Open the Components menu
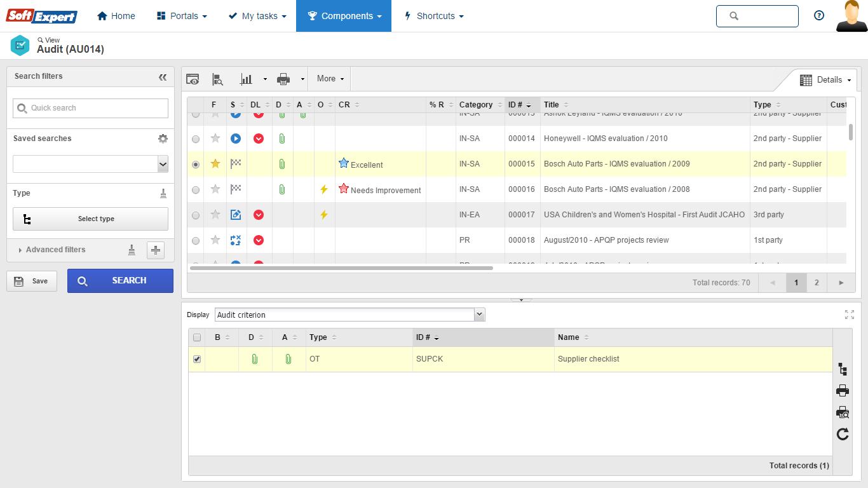Viewport: 868px width, 488px height. click(344, 16)
